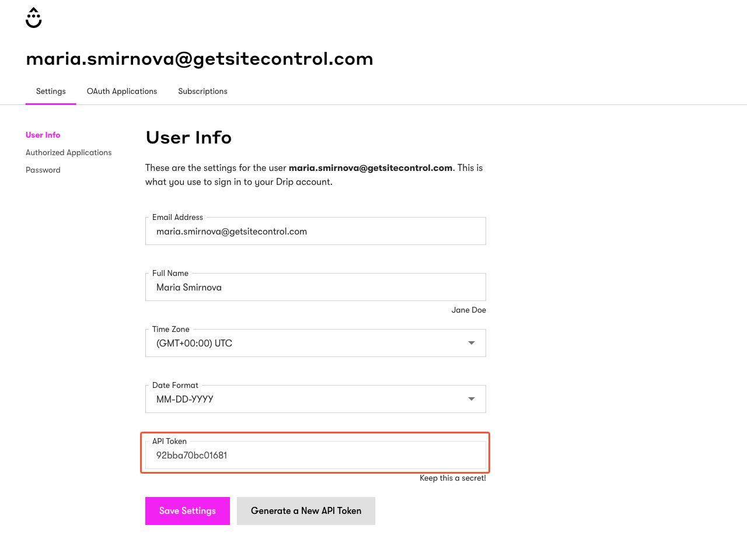Focus the Email Address input field
This screenshot has width=747, height=560.
(315, 232)
